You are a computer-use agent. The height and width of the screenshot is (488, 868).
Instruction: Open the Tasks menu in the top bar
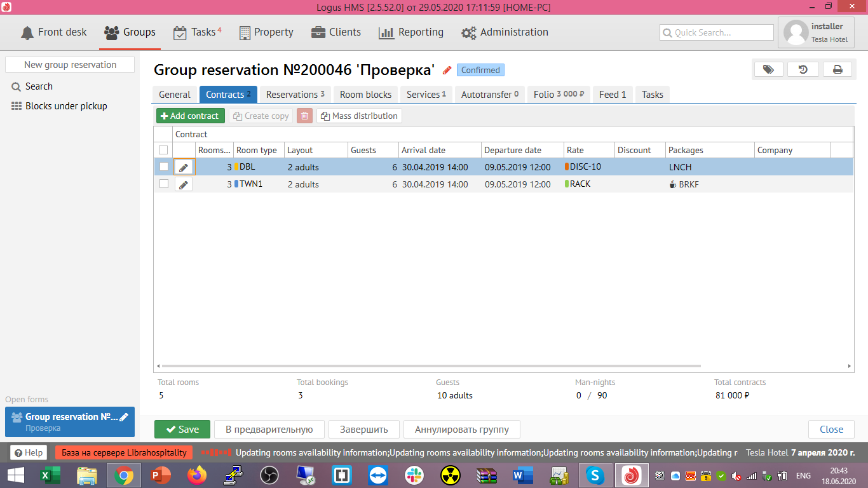pos(198,32)
